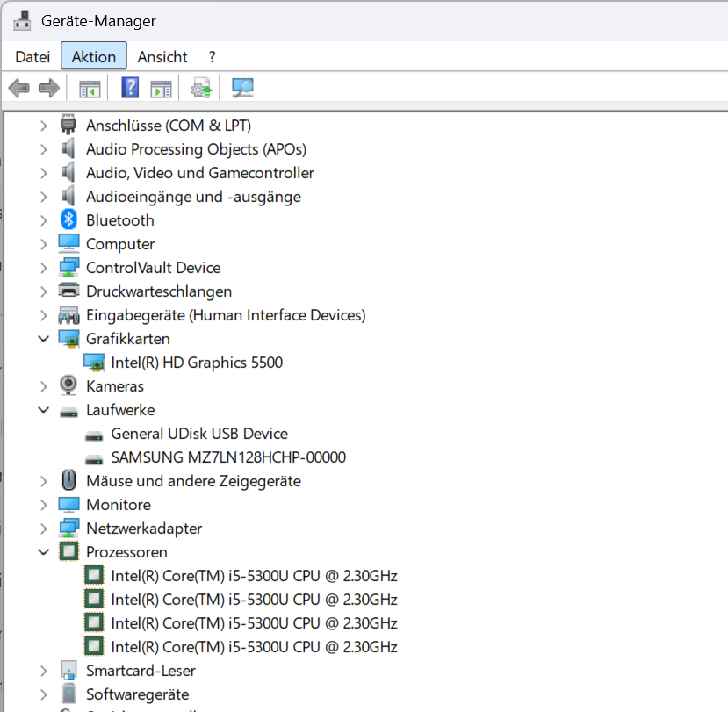
Task: Click the Kameras webcam icon
Action: coord(68,385)
